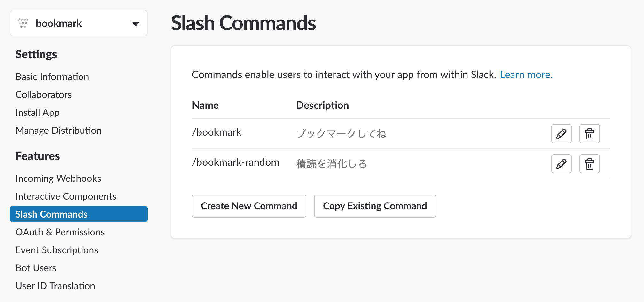Delete the /bookmark command with trash icon
644x302 pixels.
point(589,134)
